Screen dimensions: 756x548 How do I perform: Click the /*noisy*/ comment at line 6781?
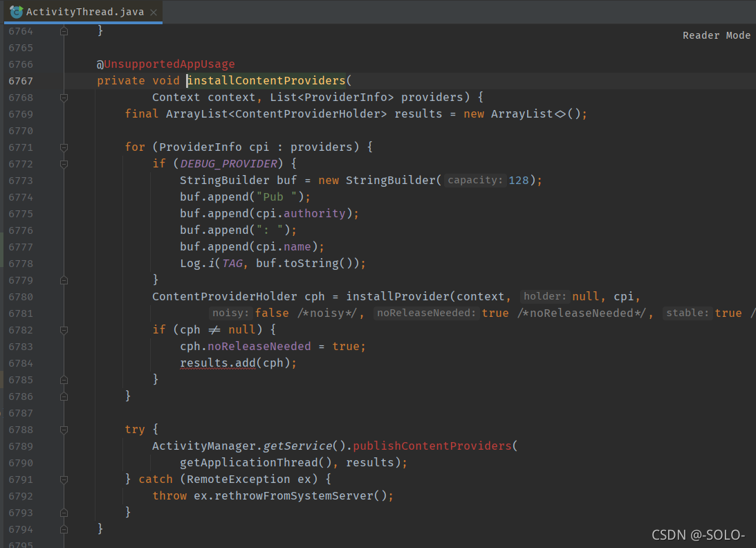[329, 313]
